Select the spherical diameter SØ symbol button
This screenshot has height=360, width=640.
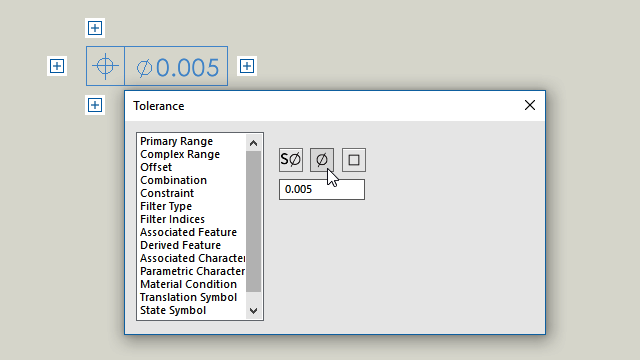[291, 160]
